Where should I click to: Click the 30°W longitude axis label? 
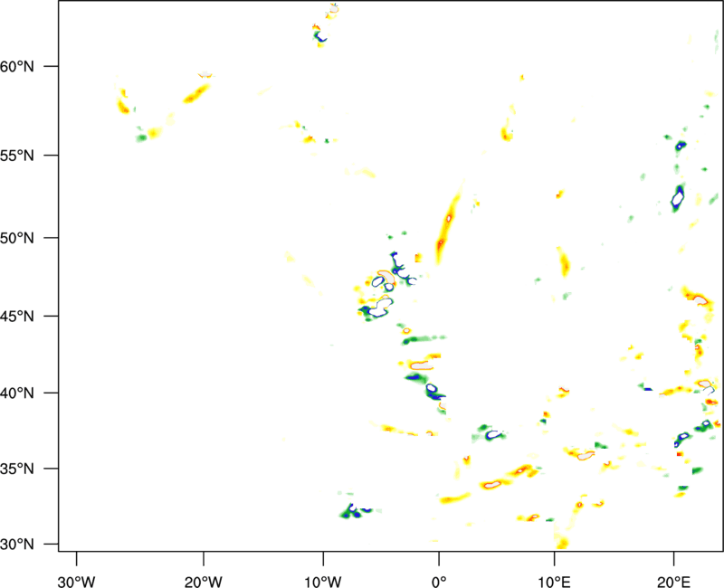pos(76,582)
